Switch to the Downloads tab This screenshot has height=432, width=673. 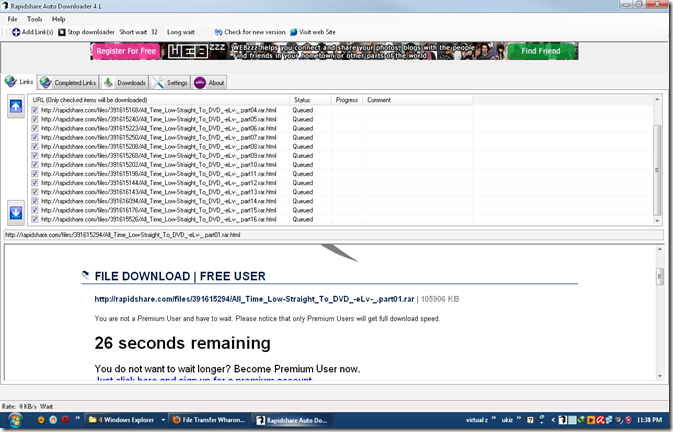[x=124, y=83]
